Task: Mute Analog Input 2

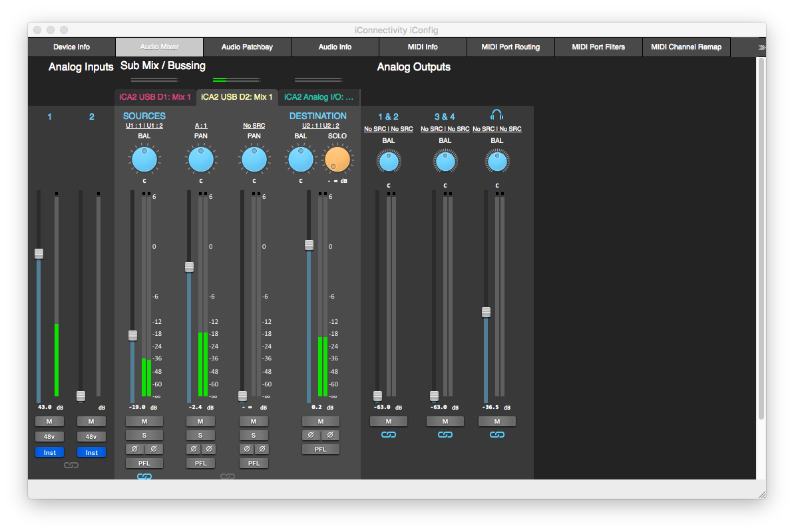Action: 91,421
